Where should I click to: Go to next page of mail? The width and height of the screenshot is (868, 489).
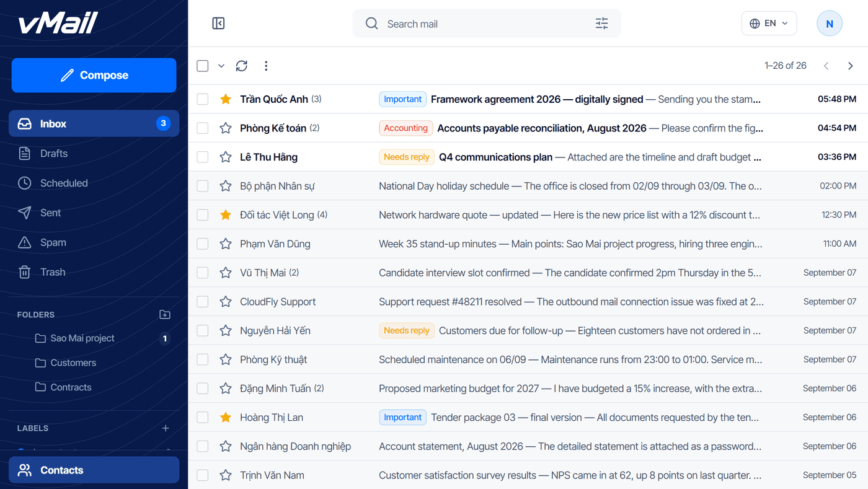850,66
